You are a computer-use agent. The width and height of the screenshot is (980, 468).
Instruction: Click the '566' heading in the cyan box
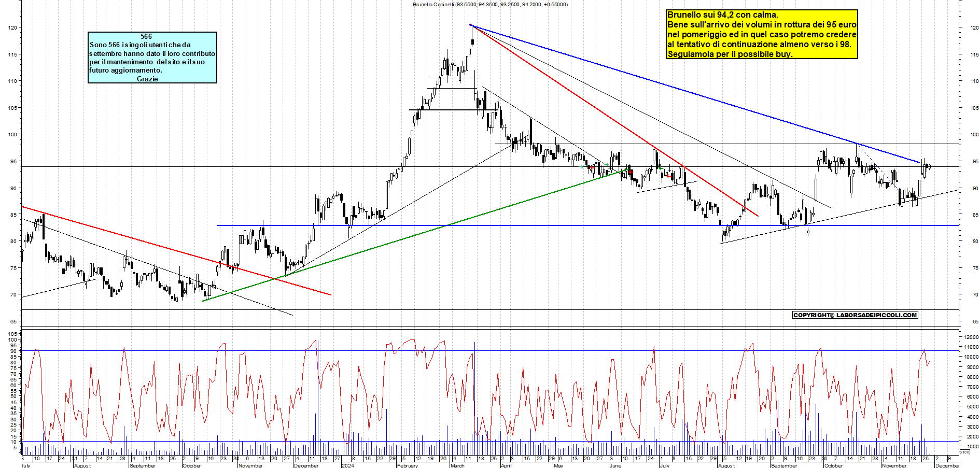(146, 36)
